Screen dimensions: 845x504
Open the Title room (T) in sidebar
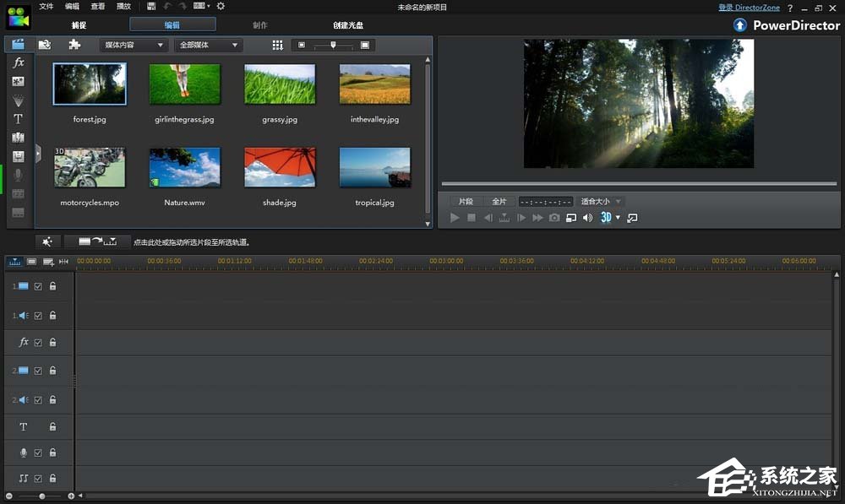point(19,119)
